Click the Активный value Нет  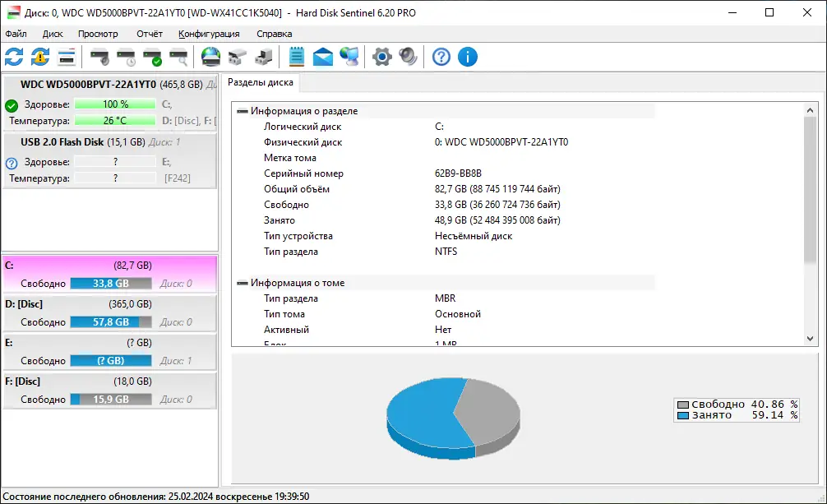pos(443,330)
